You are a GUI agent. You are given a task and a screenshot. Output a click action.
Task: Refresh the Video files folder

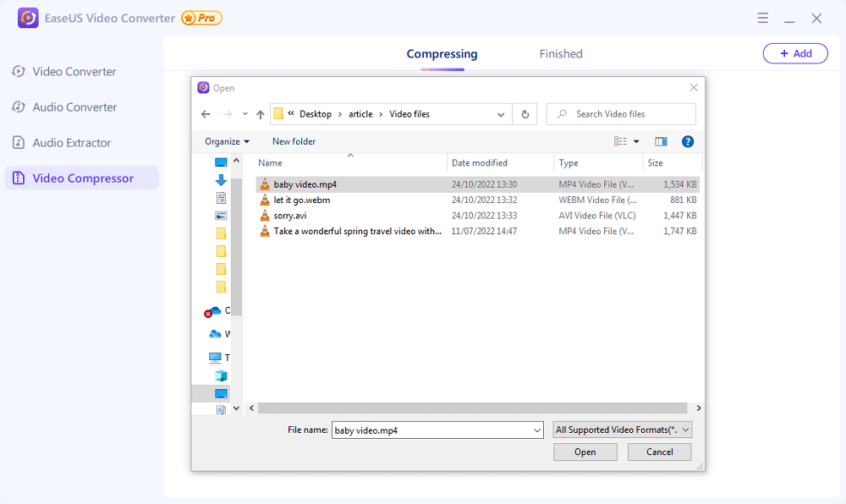point(525,114)
